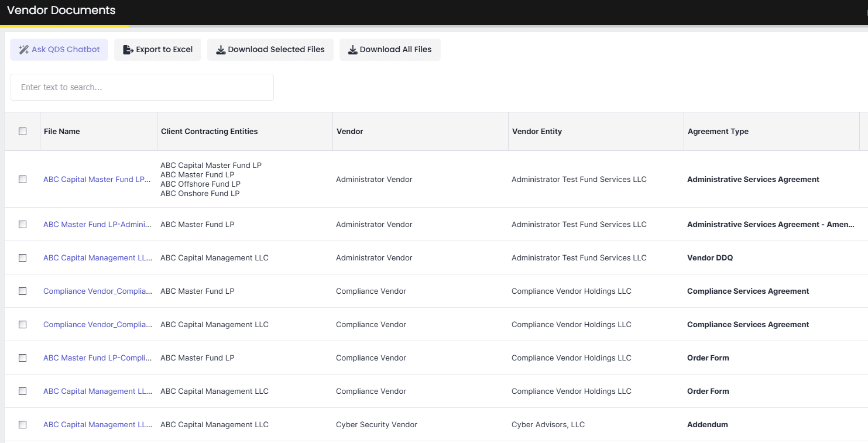Sort by the File Name column header
The width and height of the screenshot is (868, 443).
point(98,132)
